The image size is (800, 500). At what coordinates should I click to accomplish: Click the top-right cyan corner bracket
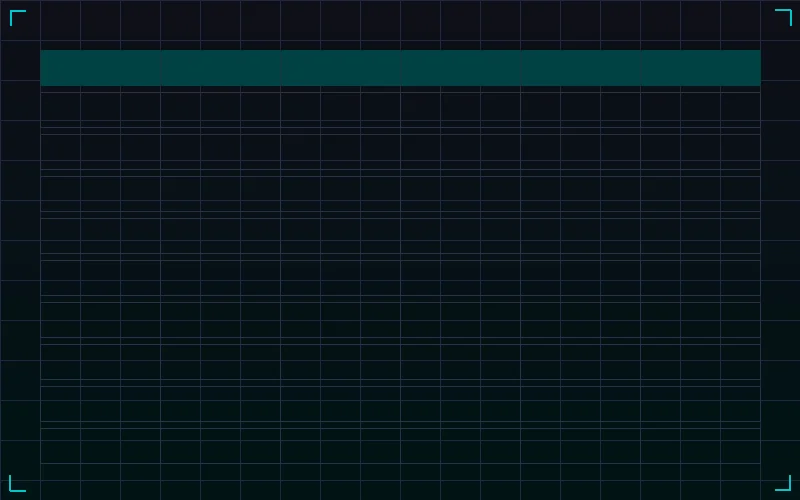point(783,17)
